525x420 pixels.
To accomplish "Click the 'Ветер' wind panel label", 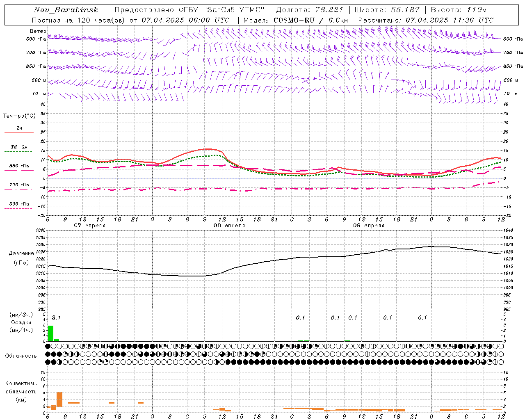I will pyautogui.click(x=38, y=31).
